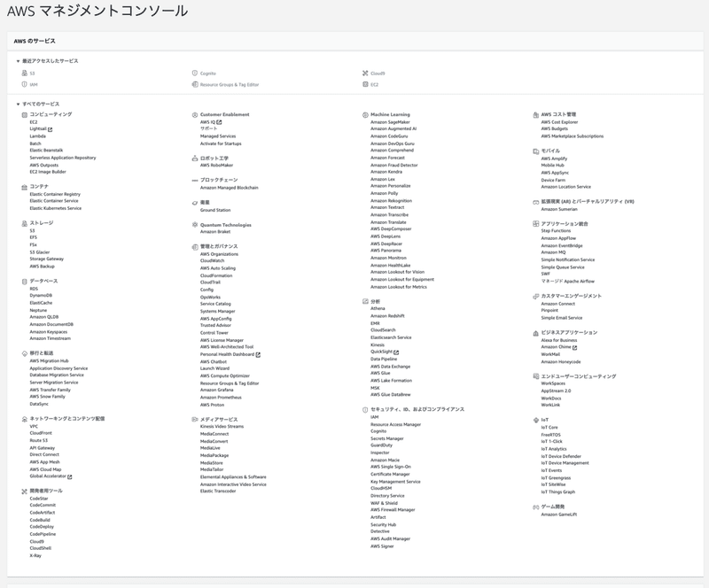Open Amazon Braket

click(215, 232)
